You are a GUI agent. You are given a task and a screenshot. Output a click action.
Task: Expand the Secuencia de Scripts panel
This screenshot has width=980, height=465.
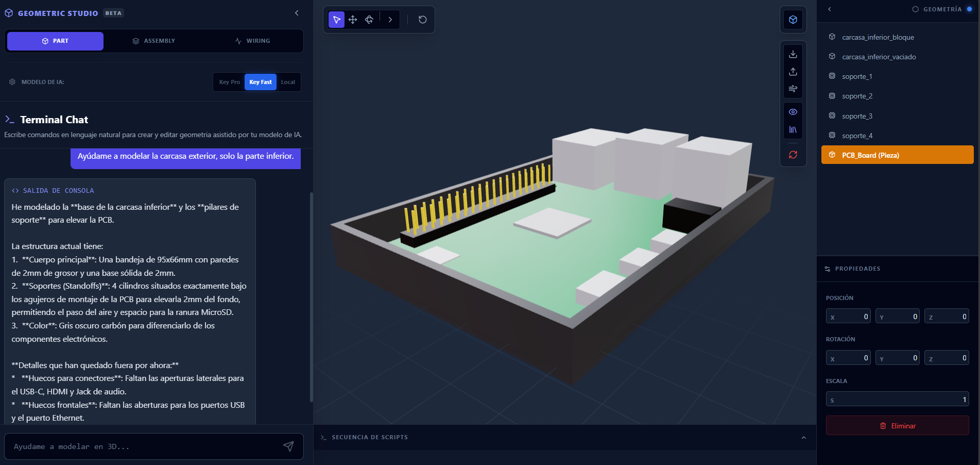point(803,437)
